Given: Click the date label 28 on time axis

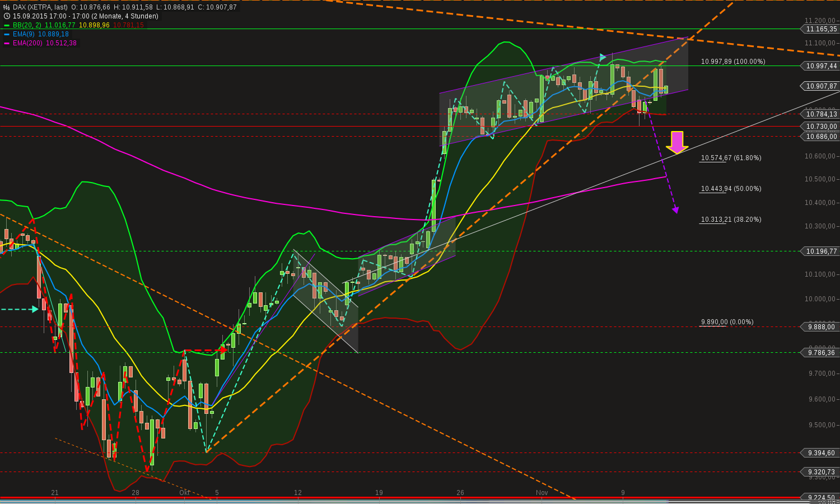Looking at the screenshot, I should [x=136, y=493].
